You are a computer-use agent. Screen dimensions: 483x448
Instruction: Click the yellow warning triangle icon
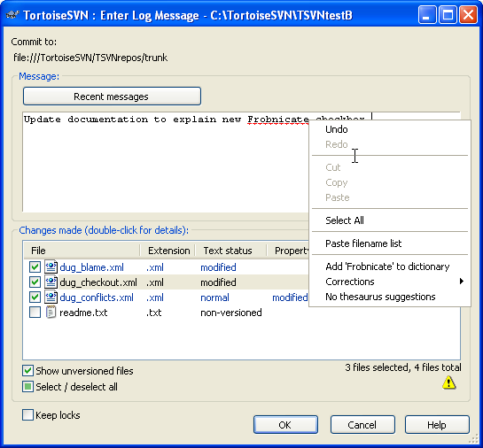point(448,382)
